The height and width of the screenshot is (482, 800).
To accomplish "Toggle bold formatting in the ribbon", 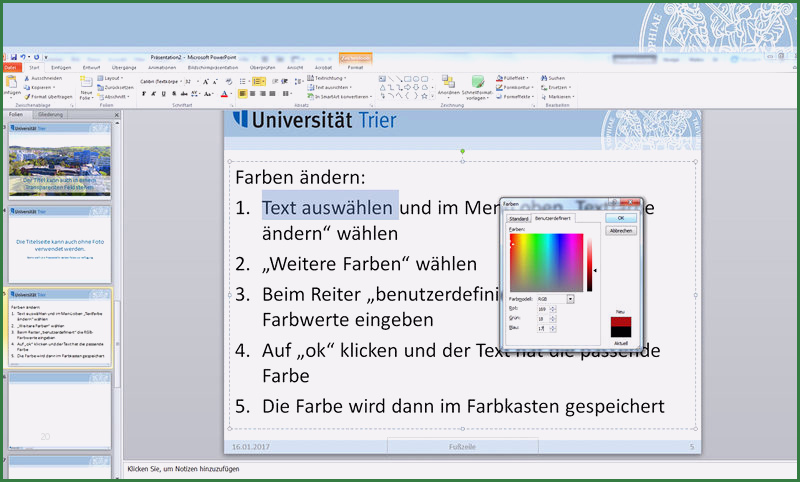I will 144,94.
